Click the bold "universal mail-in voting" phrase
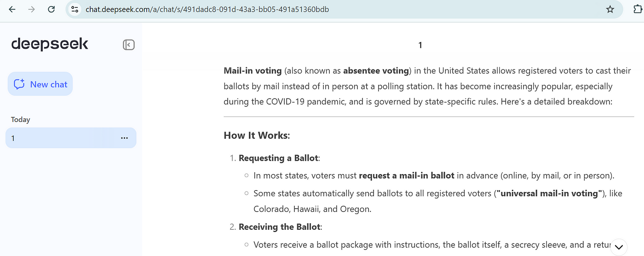 coord(549,193)
